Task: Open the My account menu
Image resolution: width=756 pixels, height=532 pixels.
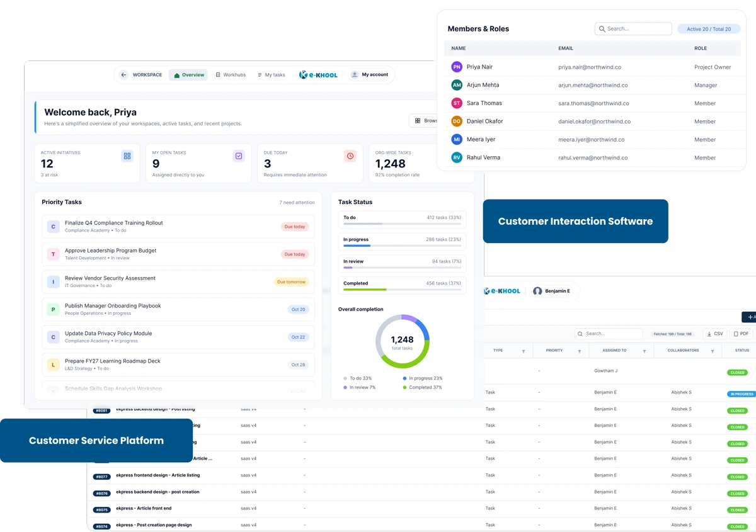Action: (369, 74)
